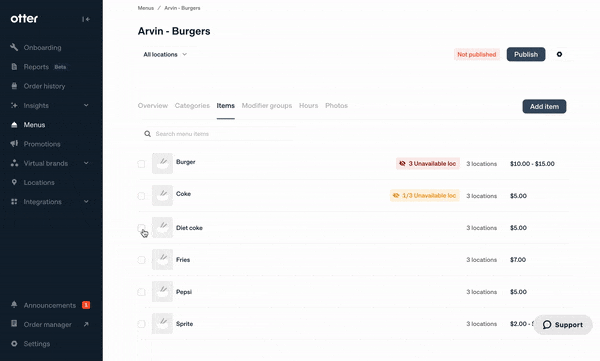The height and width of the screenshot is (361, 600).
Task: Switch to the Photos tab
Action: [336, 106]
